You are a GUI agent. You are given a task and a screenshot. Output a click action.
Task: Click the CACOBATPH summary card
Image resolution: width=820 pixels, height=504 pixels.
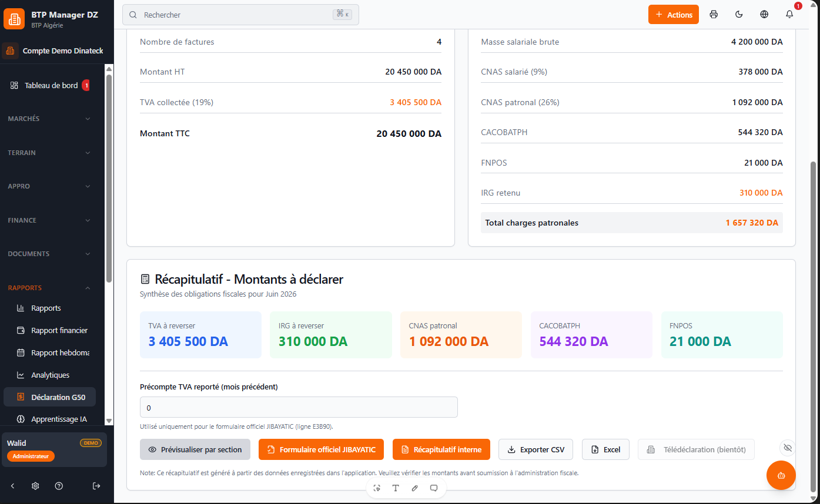pos(591,335)
